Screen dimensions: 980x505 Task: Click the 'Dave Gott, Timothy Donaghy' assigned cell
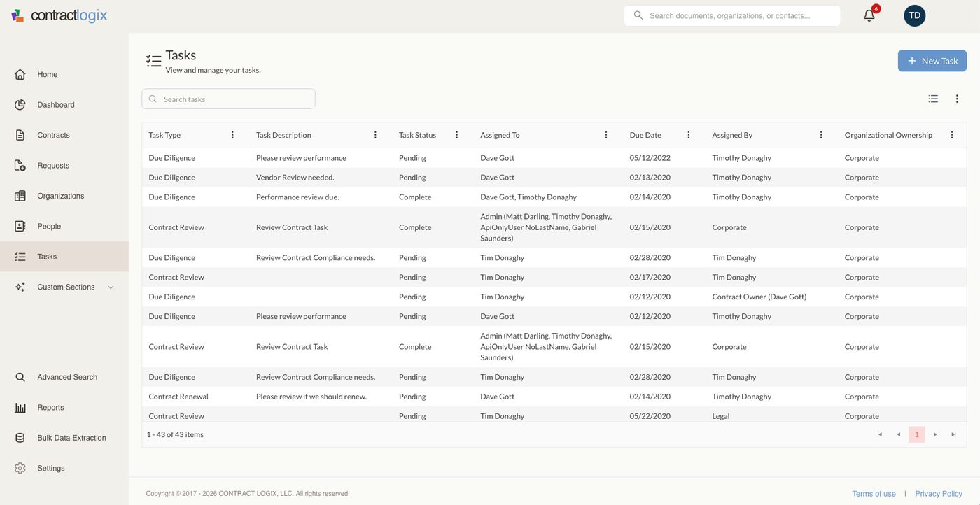528,197
